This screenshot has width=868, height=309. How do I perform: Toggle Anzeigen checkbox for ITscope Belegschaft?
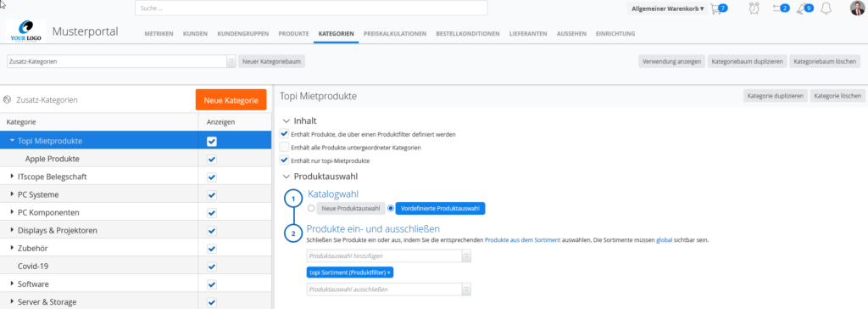click(x=211, y=177)
